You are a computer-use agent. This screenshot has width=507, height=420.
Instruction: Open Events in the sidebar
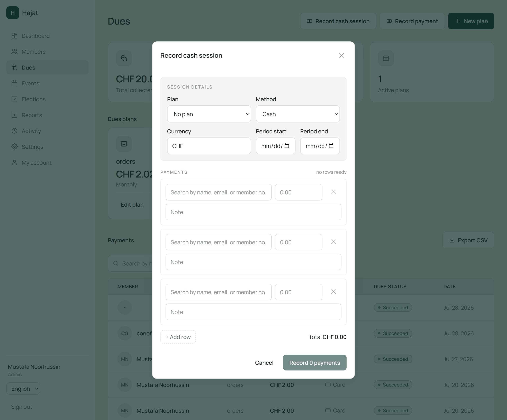pos(47,83)
